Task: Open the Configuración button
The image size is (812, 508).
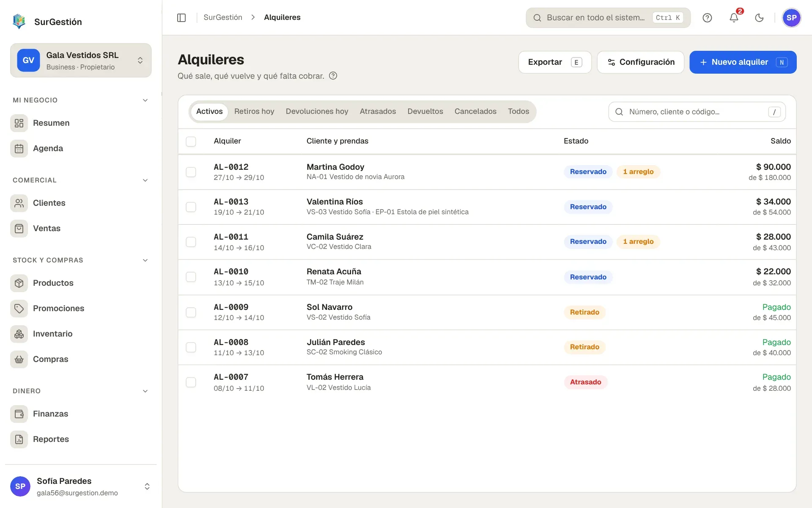Action: click(640, 62)
